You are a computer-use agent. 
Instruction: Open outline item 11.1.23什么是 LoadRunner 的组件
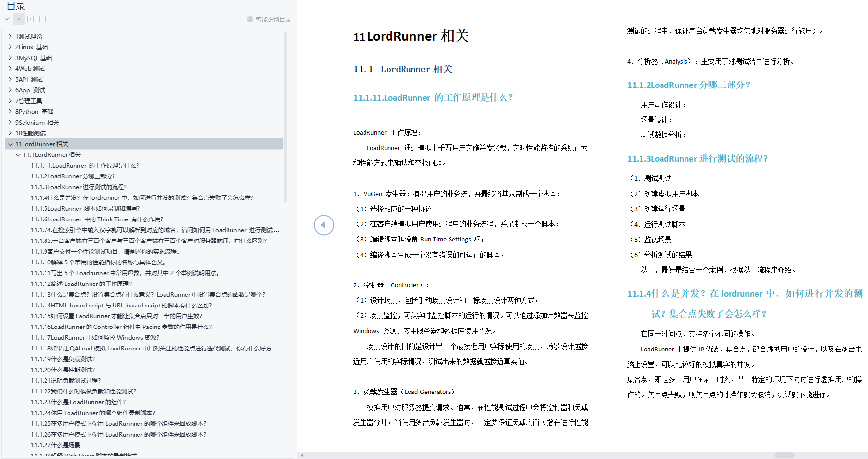pos(78,402)
